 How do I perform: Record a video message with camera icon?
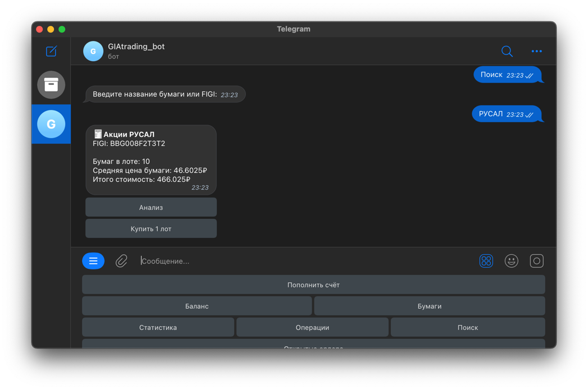pos(537,261)
